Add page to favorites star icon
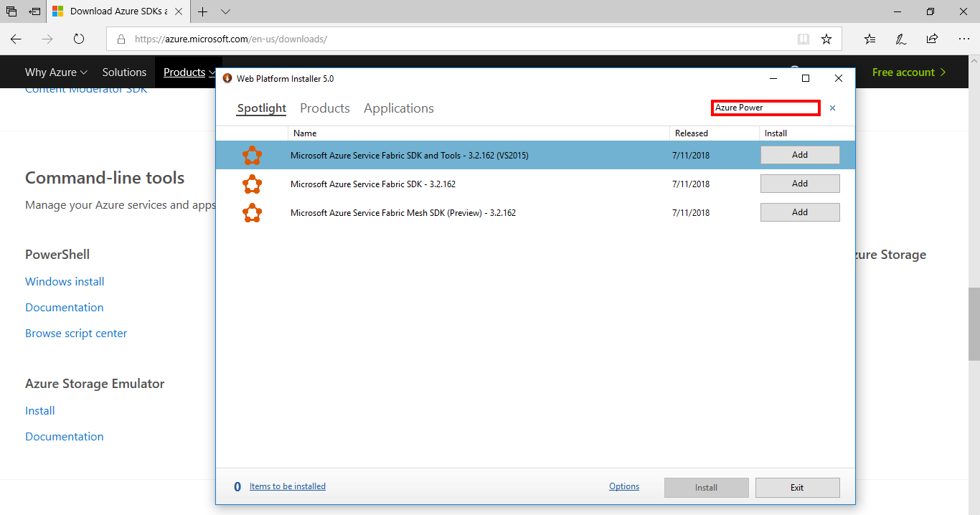Viewport: 980px width, 515px height. coord(826,39)
